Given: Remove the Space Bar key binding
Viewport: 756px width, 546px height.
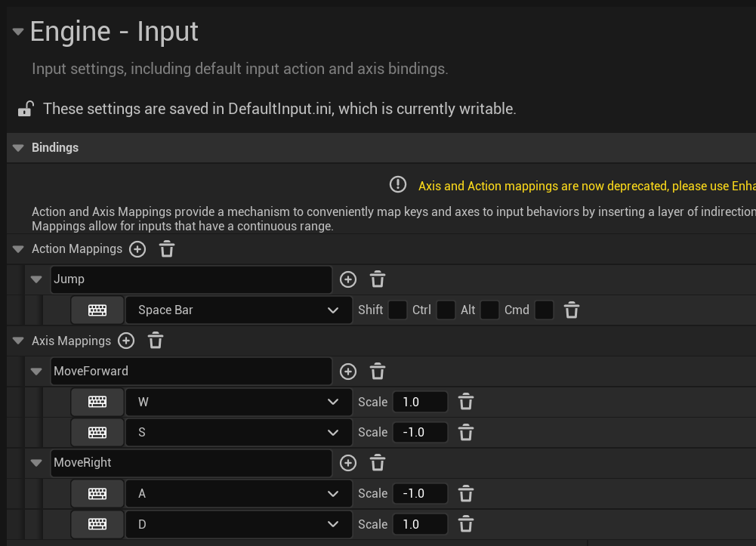Looking at the screenshot, I should 572,310.
